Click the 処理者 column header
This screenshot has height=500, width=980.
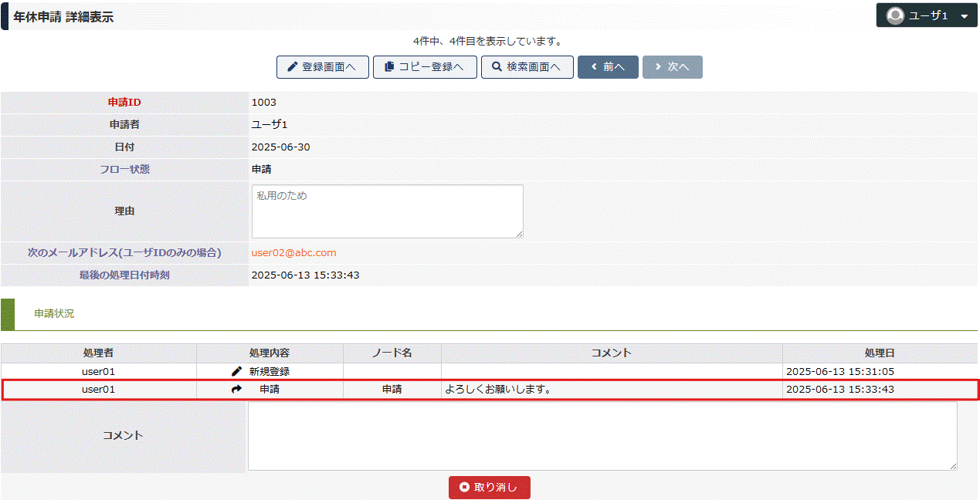click(99, 353)
